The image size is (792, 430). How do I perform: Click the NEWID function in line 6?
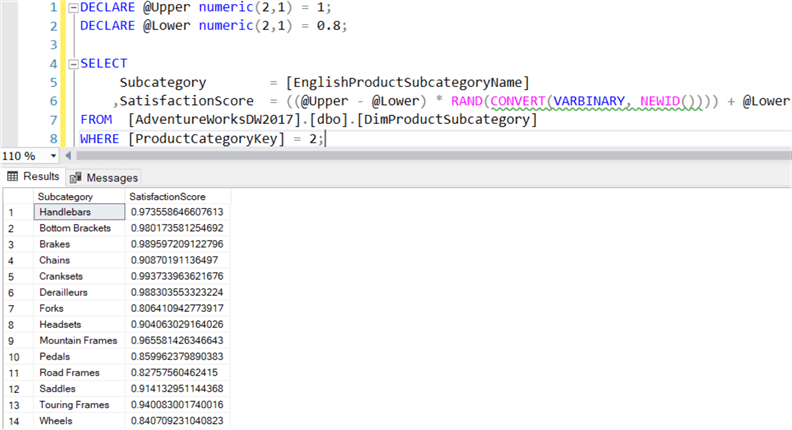coord(660,101)
